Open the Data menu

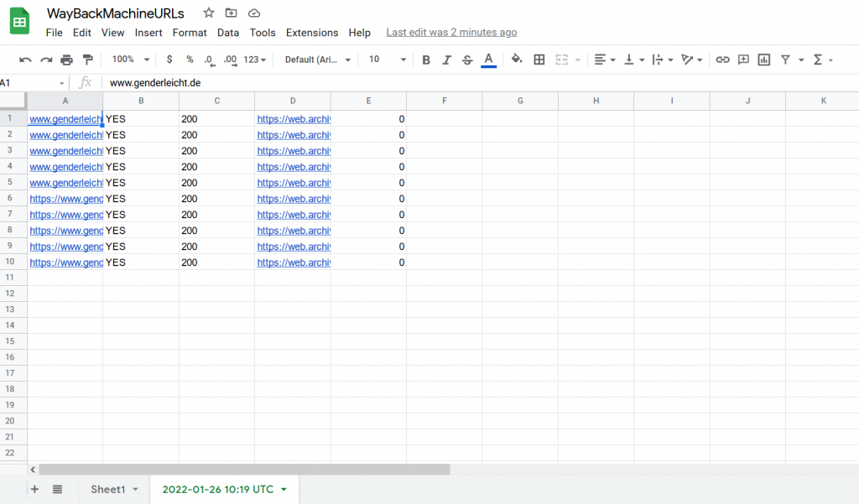[228, 33]
